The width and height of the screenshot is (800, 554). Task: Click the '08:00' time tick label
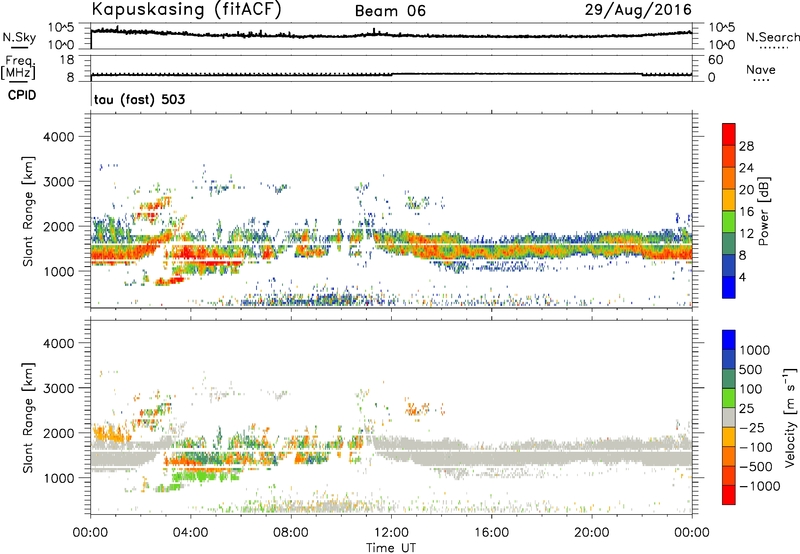tap(291, 533)
